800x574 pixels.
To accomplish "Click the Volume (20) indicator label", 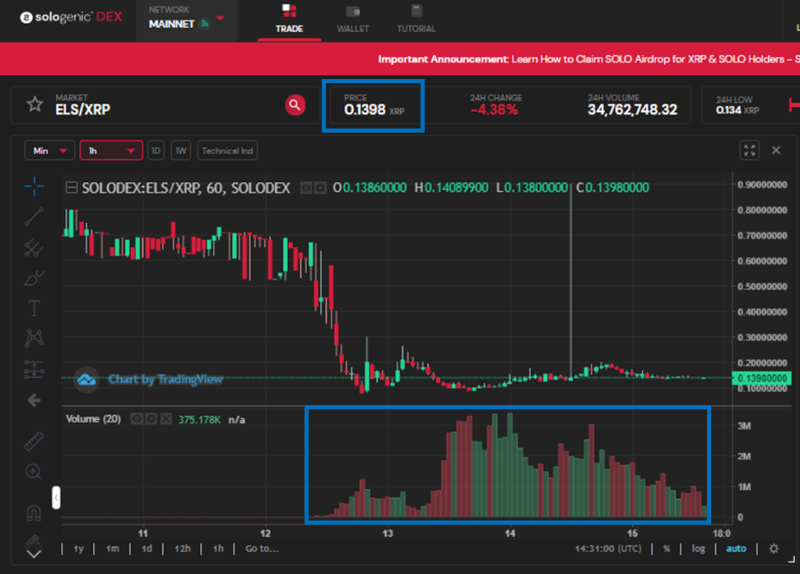I will click(x=93, y=419).
